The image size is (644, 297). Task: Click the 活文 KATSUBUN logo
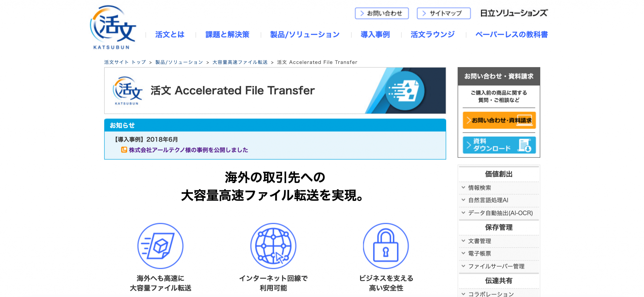tap(114, 27)
